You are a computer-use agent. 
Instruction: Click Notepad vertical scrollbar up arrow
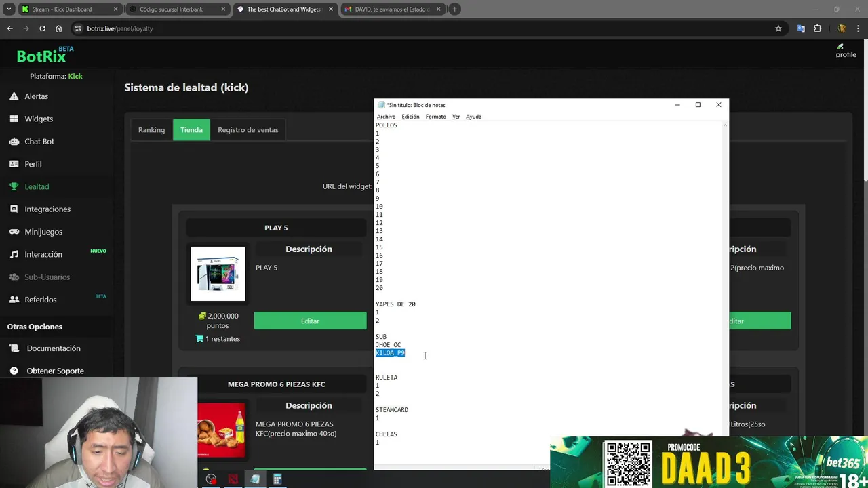point(725,125)
